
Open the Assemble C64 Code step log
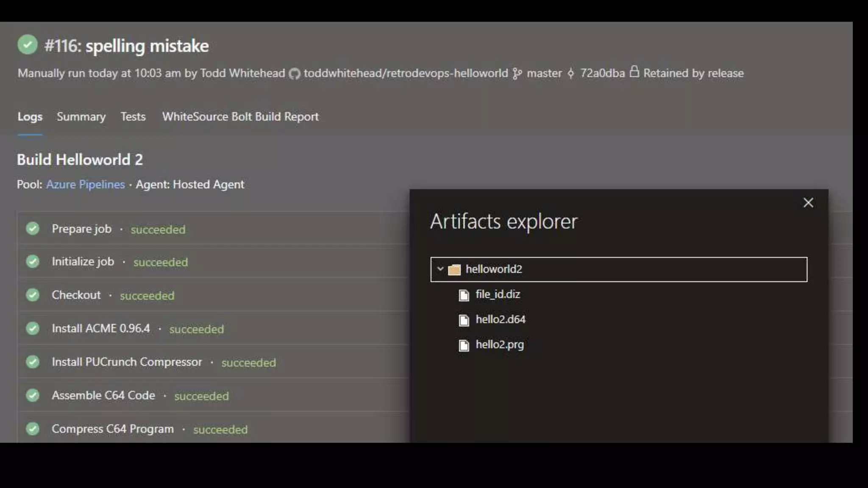click(x=103, y=395)
